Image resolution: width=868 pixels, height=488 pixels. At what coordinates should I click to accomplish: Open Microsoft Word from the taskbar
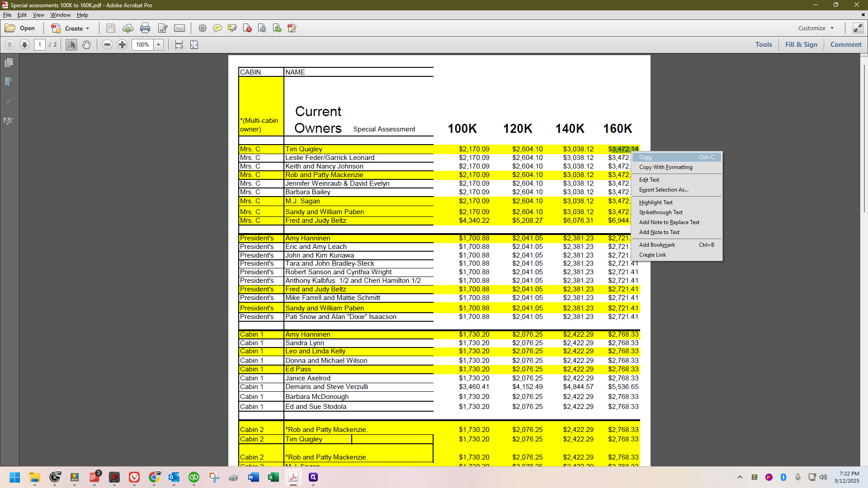pos(253,477)
